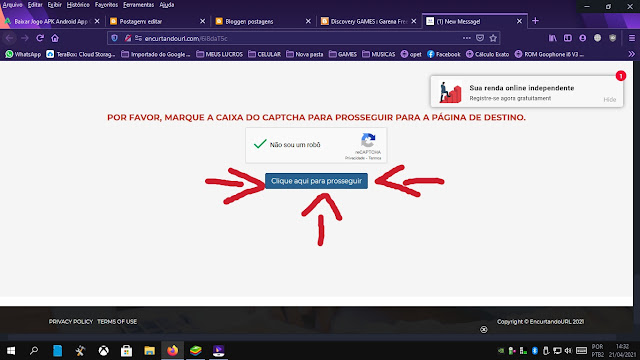640x360 pixels.
Task: Open the Library toolbar icon
Action: [553, 38]
